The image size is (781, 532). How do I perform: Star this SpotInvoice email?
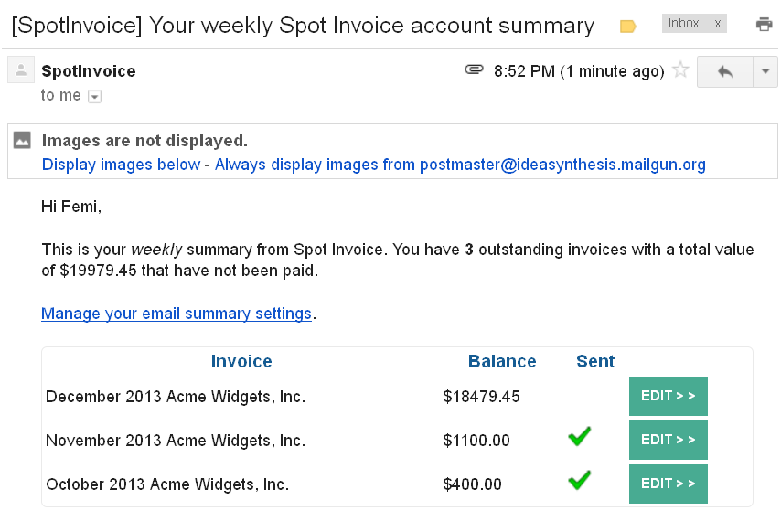click(x=680, y=70)
